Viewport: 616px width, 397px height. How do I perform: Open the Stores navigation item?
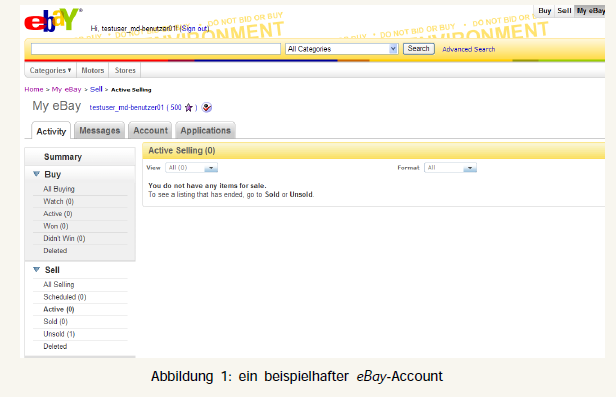125,70
